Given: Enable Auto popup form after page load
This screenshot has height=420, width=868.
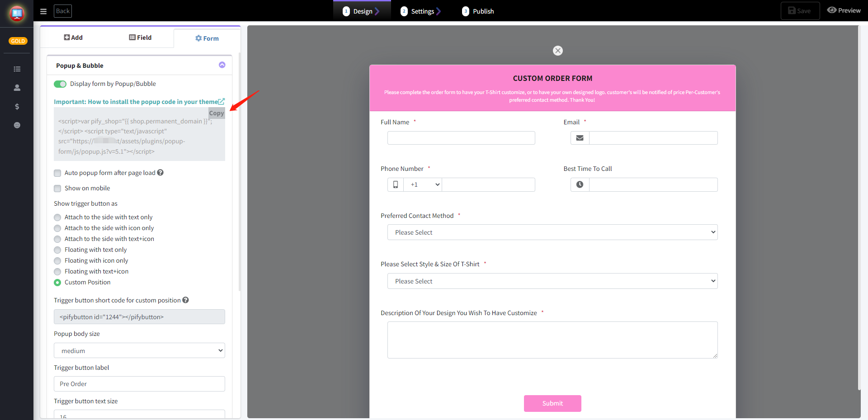Looking at the screenshot, I should (57, 173).
